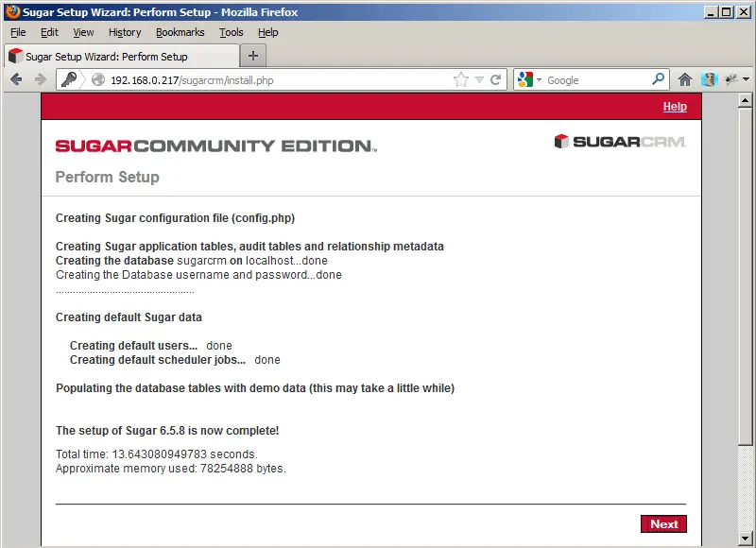Open the add-on toolbar dropdown arrow
The width and height of the screenshot is (756, 548).
point(746,79)
